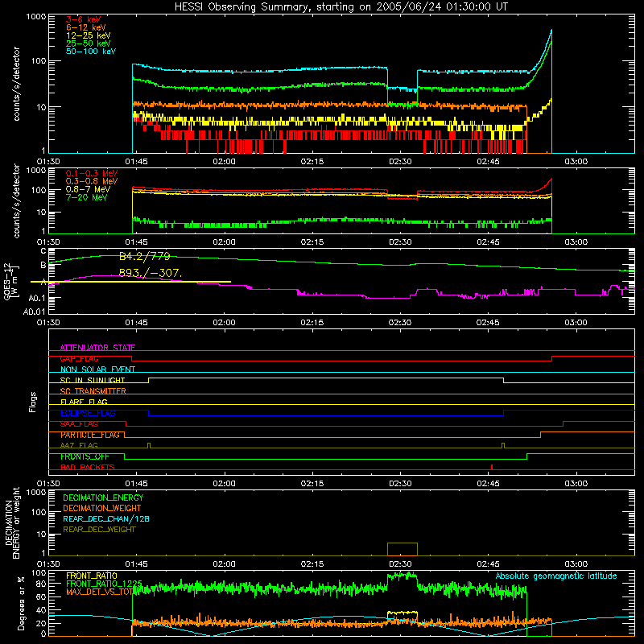Click the 0.1-0.3 MeV legend label

point(92,173)
